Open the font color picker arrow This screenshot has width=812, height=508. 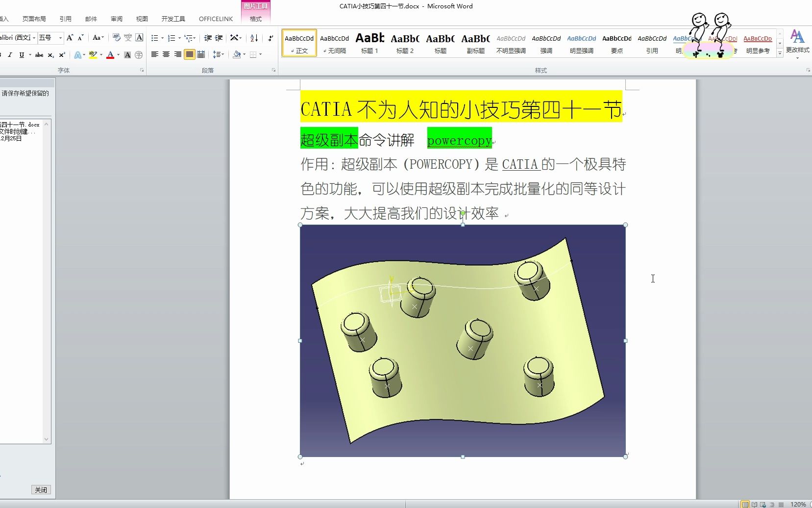[x=118, y=55]
